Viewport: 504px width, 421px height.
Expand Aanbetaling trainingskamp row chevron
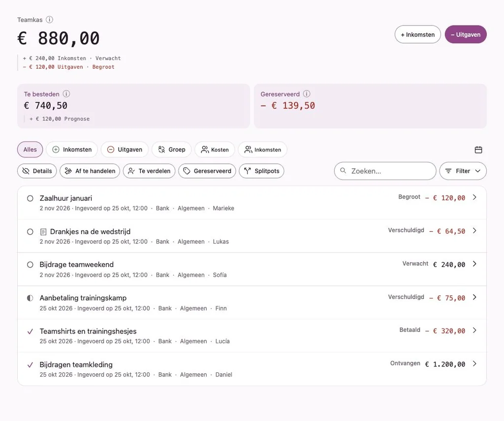(475, 298)
